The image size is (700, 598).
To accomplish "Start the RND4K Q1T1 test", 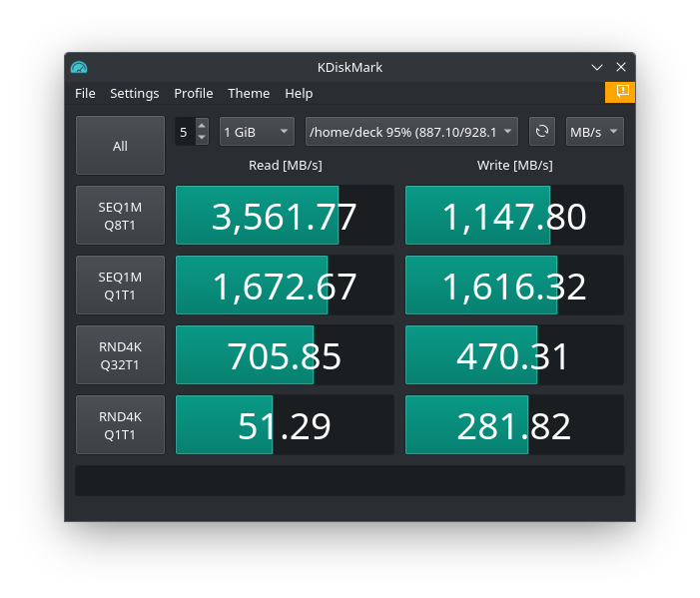I will click(120, 425).
